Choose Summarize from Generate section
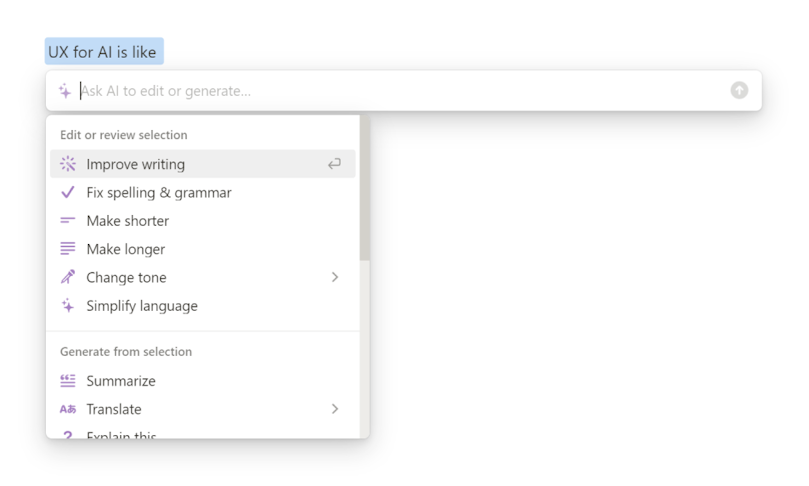Viewport: 809px width, 486px height. [x=203, y=381]
